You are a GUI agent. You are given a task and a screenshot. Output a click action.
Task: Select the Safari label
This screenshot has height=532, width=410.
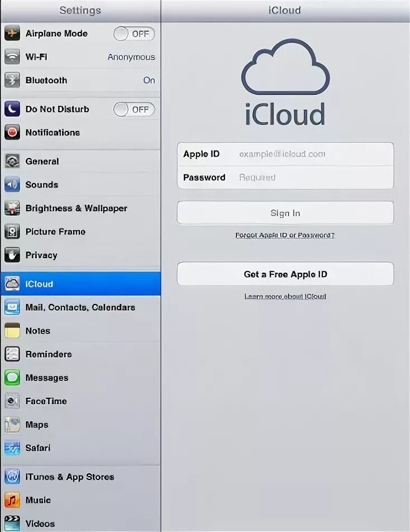click(37, 448)
